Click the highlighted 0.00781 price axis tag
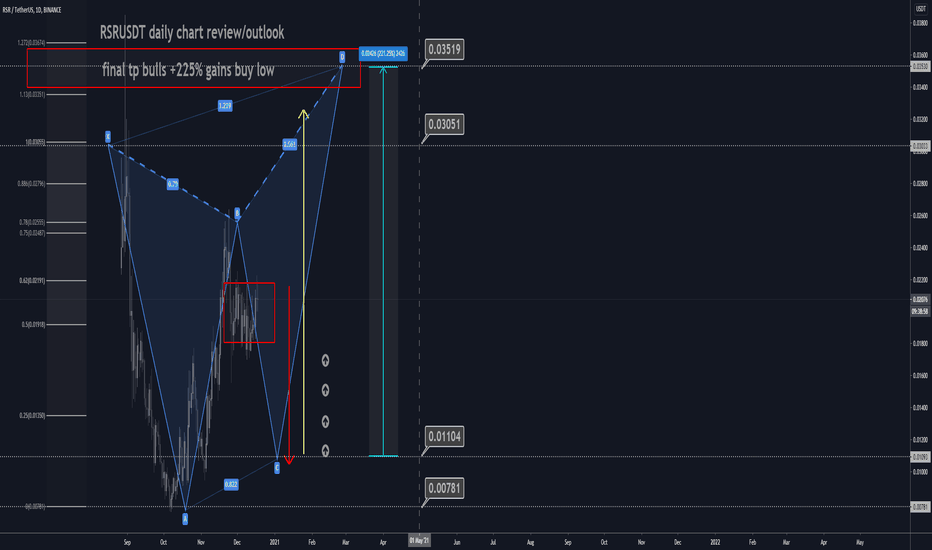The height and width of the screenshot is (550, 932). [920, 507]
